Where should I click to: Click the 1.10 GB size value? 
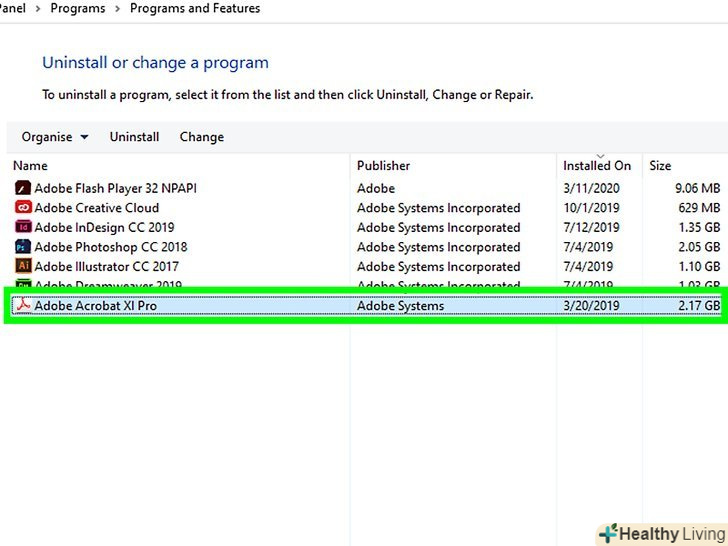click(x=699, y=266)
